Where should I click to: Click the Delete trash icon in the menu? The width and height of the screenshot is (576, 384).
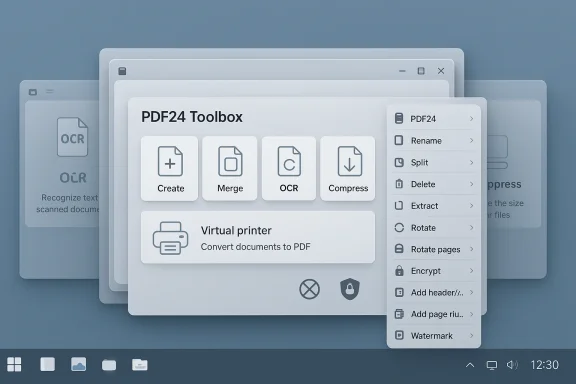399,184
